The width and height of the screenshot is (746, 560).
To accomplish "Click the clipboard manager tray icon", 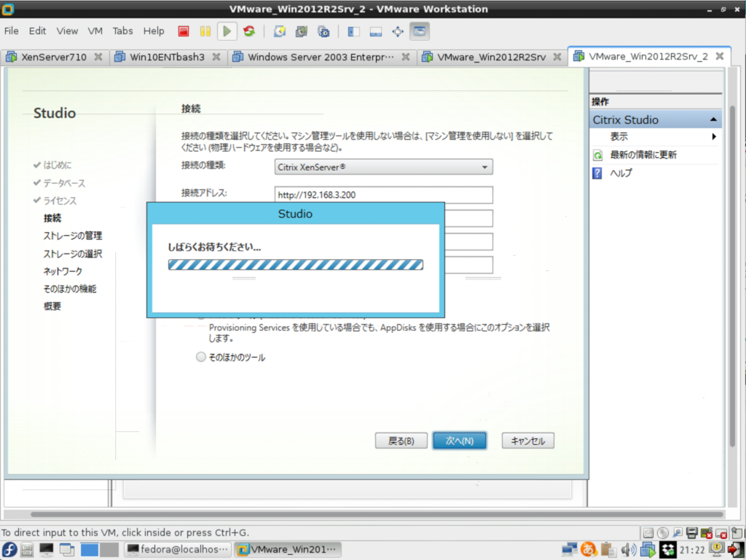I will click(608, 550).
